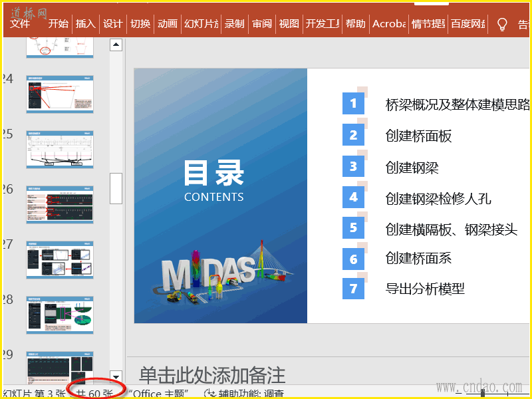
Task: Switch to the 插入 ribbon tab
Action: 86,23
